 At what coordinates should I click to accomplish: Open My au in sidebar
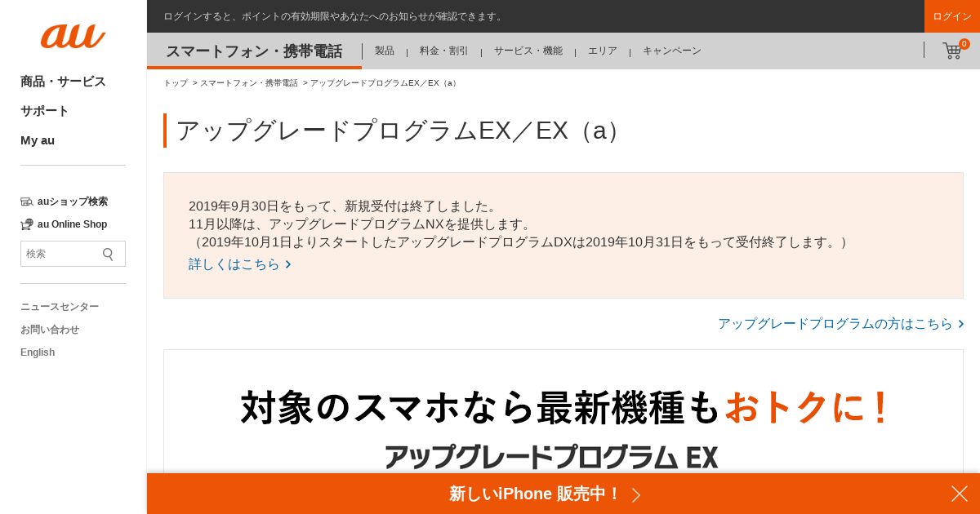pos(38,140)
